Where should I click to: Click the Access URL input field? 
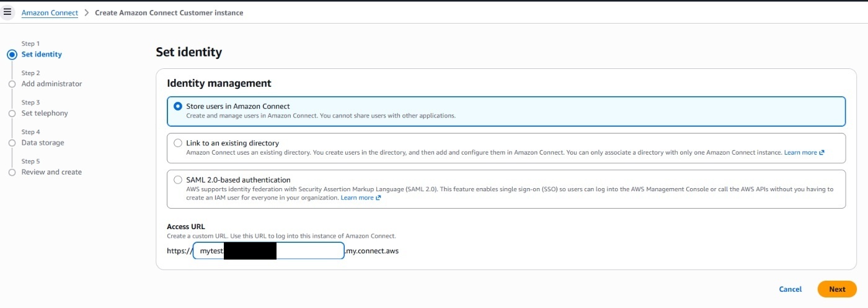pos(268,251)
